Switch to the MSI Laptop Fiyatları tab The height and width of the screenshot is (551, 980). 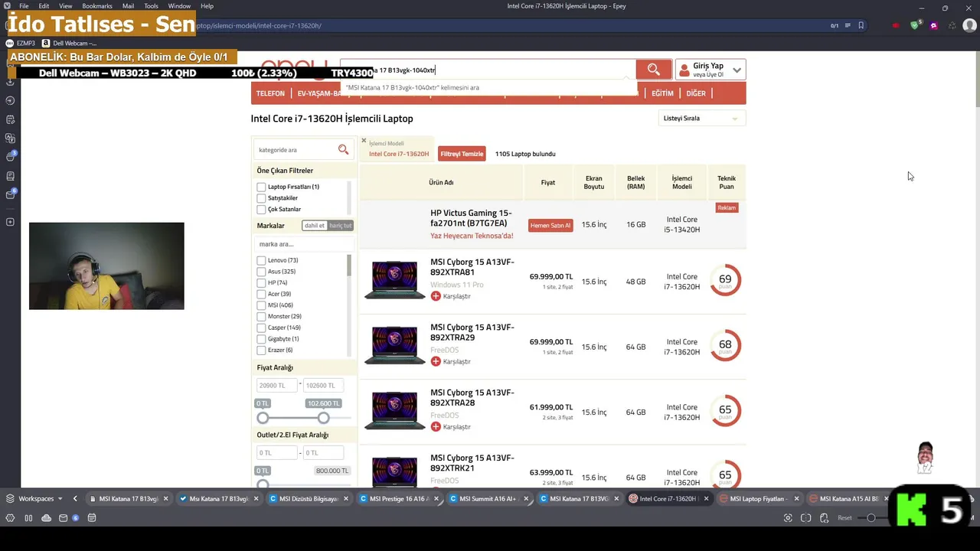[x=759, y=499]
